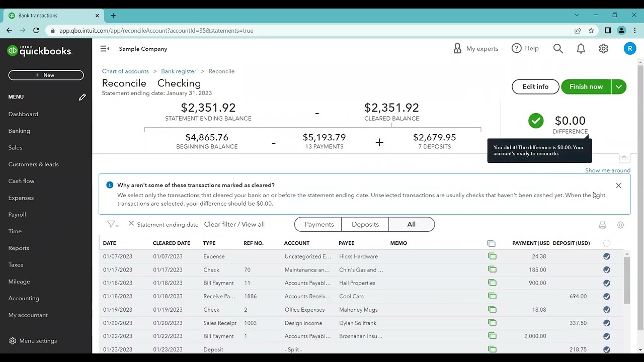Expand the Finish now dropdown arrow
This screenshot has height=362, width=644.
619,86
